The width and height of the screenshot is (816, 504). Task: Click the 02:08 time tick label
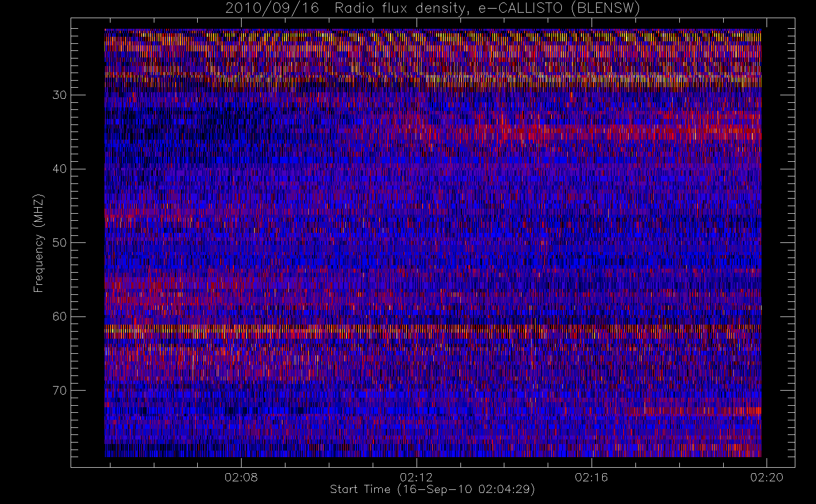(241, 477)
